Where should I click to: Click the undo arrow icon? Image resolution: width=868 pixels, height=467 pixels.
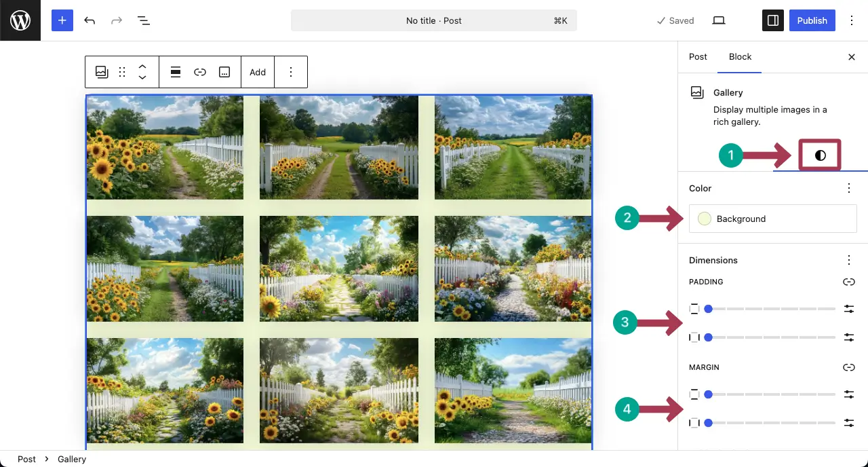pos(90,20)
